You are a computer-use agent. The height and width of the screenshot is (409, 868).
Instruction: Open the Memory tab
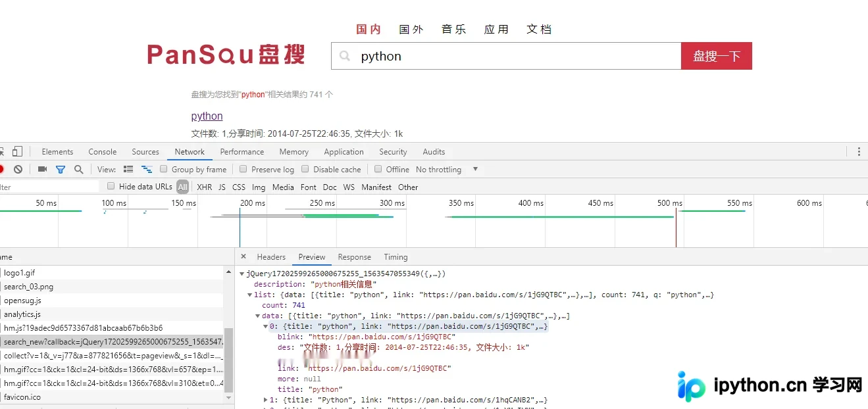(294, 152)
